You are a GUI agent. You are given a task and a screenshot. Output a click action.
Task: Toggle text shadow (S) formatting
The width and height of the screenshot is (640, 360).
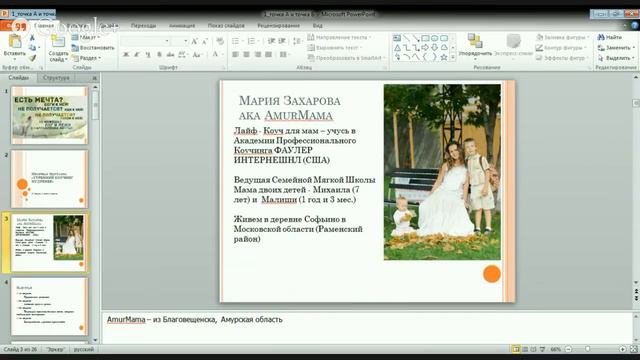click(159, 55)
